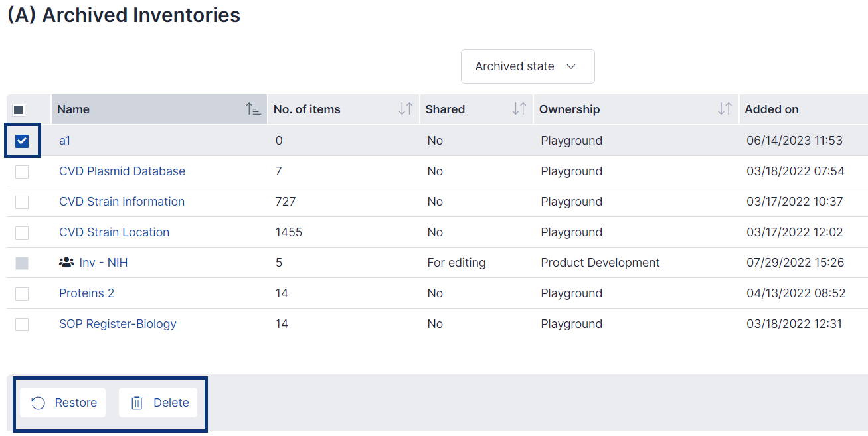Sort the Ownership column
The height and width of the screenshot is (436, 868).
726,109
